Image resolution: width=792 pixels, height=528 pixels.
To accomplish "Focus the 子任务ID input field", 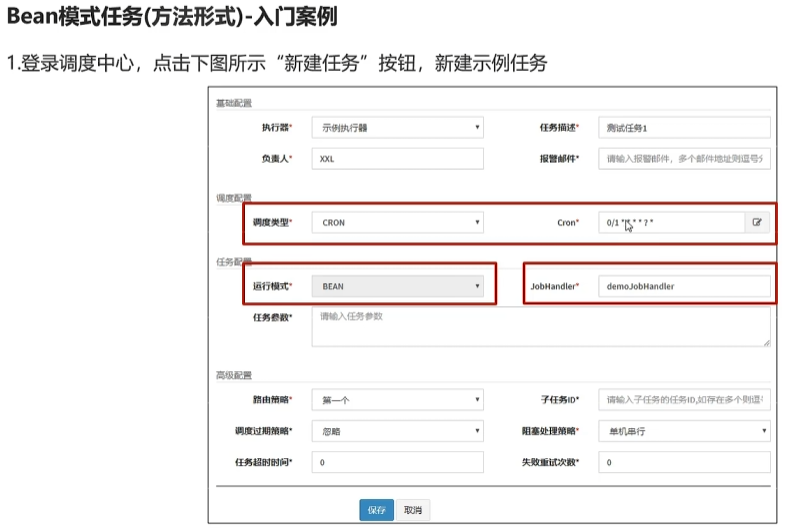I will tap(684, 400).
